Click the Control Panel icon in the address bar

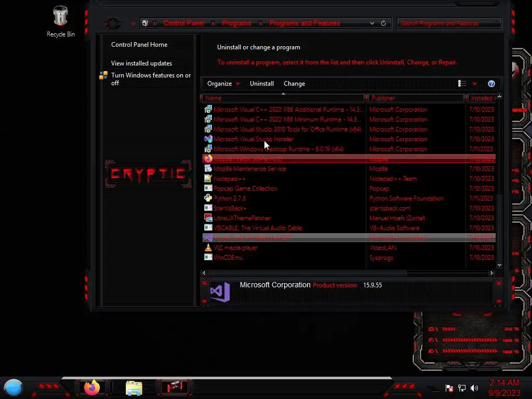145,23
